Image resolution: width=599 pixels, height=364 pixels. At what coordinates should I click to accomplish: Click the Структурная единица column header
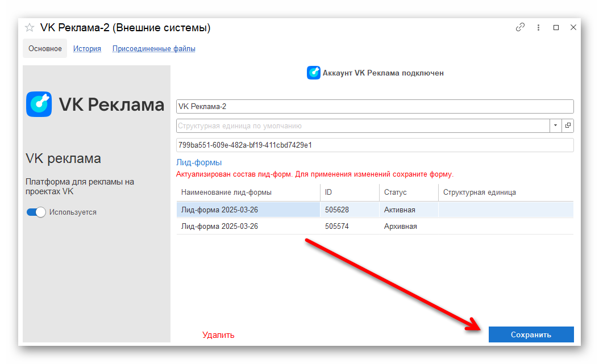(506, 193)
